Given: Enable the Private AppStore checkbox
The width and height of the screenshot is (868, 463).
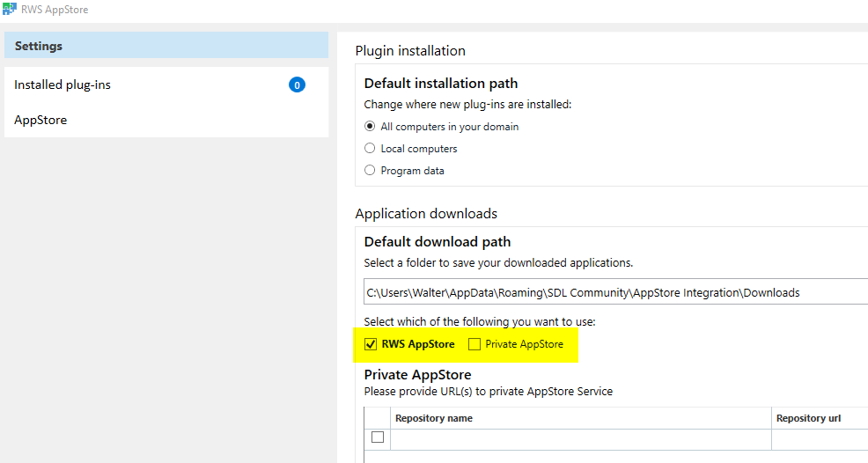Looking at the screenshot, I should click(x=474, y=344).
